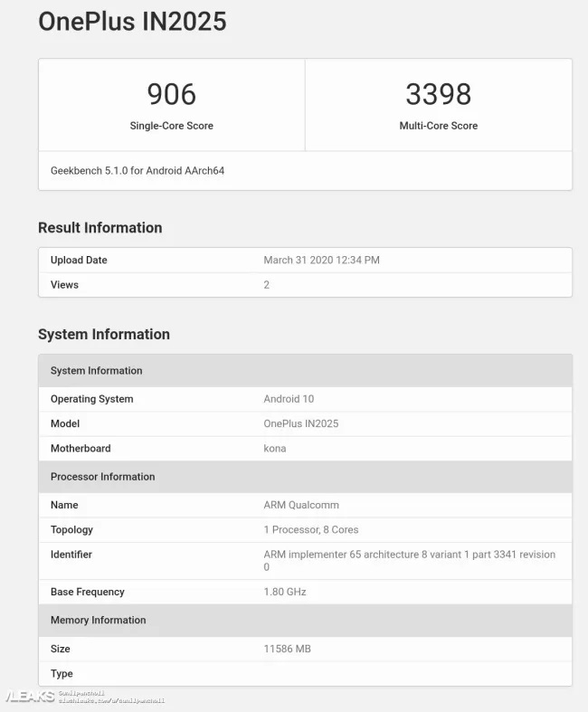Click the OnePlus IN2025 page title

[x=132, y=22]
